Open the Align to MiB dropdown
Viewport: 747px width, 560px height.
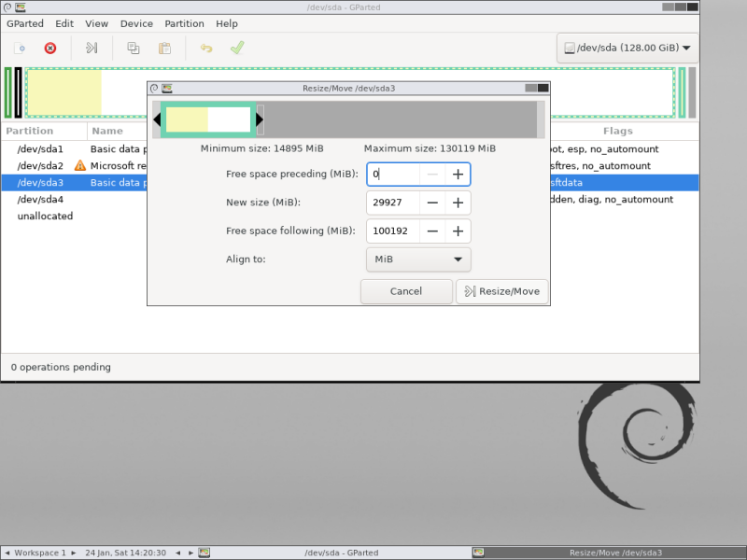pyautogui.click(x=418, y=259)
